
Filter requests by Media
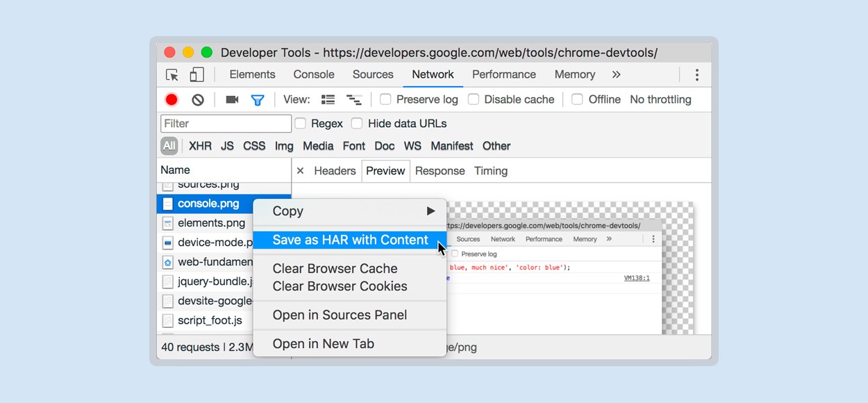318,146
